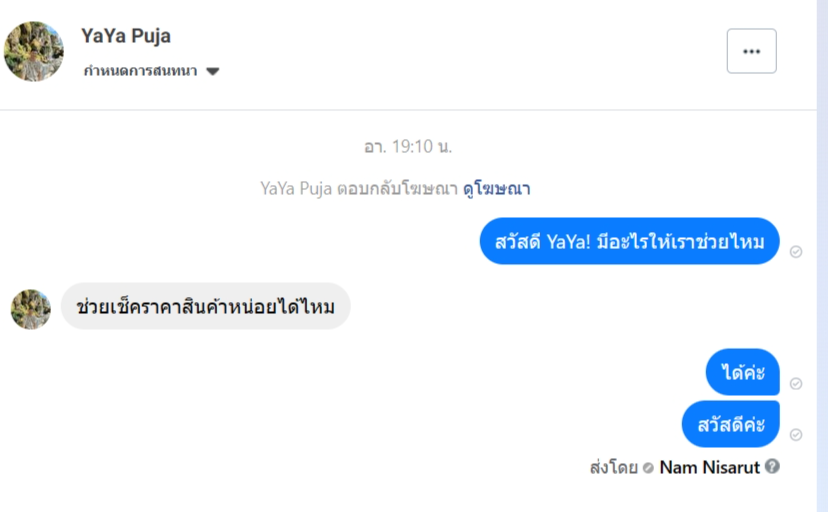828x512 pixels.
Task: Click the small sender avatar beside incoming message
Action: 31,309
